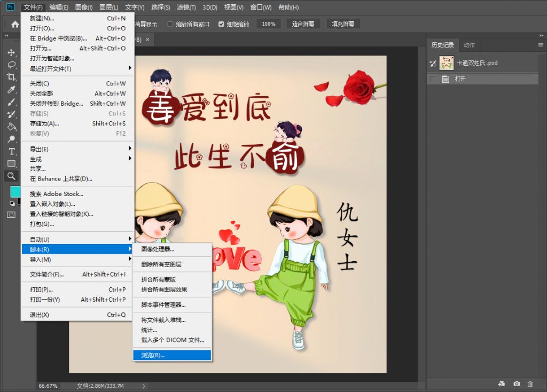This screenshot has height=392, width=547.
Task: Select the Lasso tool
Action: pyautogui.click(x=12, y=65)
